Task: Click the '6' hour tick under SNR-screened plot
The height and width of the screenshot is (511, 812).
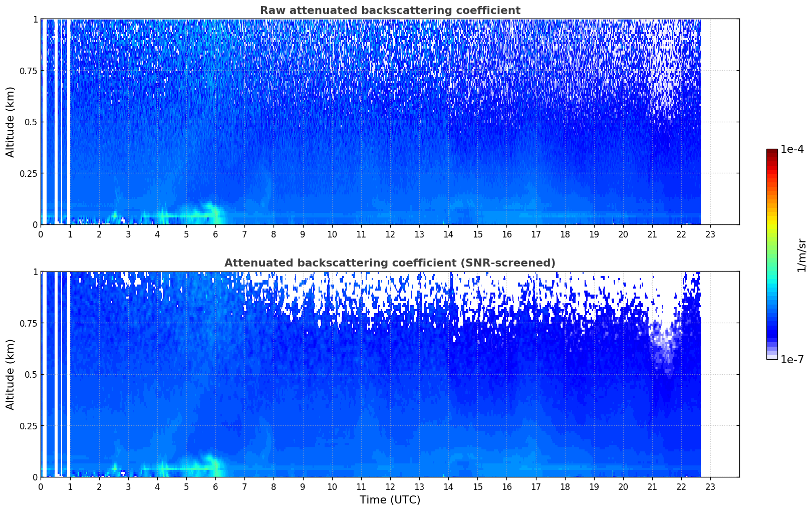Action: 215,486
